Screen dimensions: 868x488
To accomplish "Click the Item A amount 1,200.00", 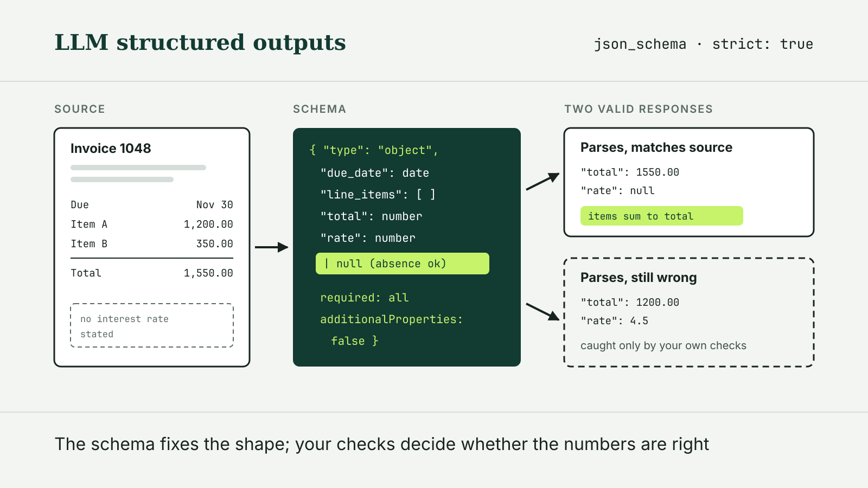I will 208,224.
